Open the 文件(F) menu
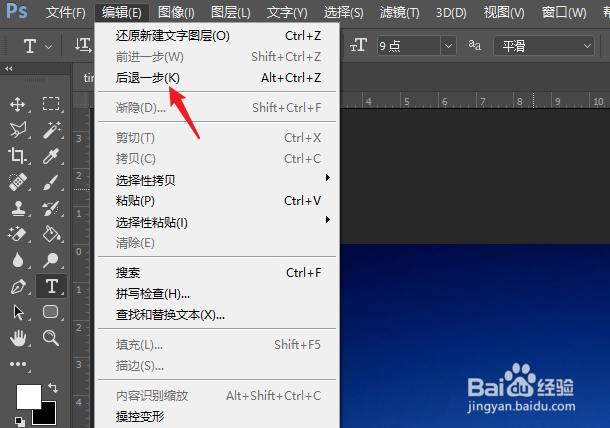Screen dimensions: 610x428 tap(65, 13)
